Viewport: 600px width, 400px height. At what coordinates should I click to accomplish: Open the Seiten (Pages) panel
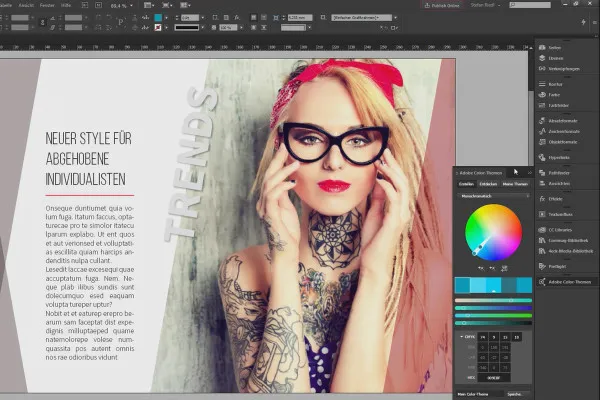(x=554, y=47)
